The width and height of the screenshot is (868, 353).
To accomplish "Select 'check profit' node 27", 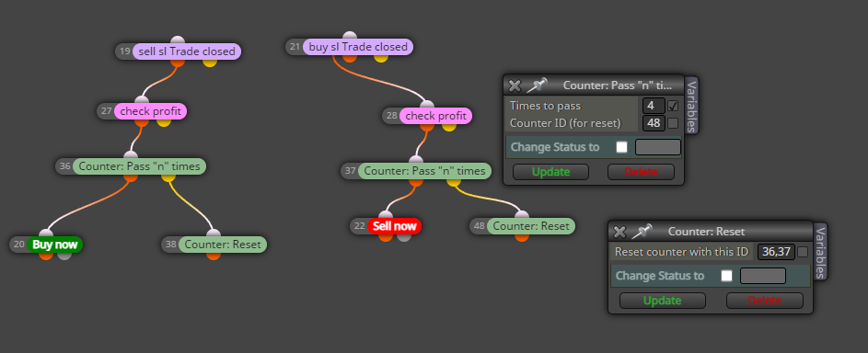I will pos(151,111).
